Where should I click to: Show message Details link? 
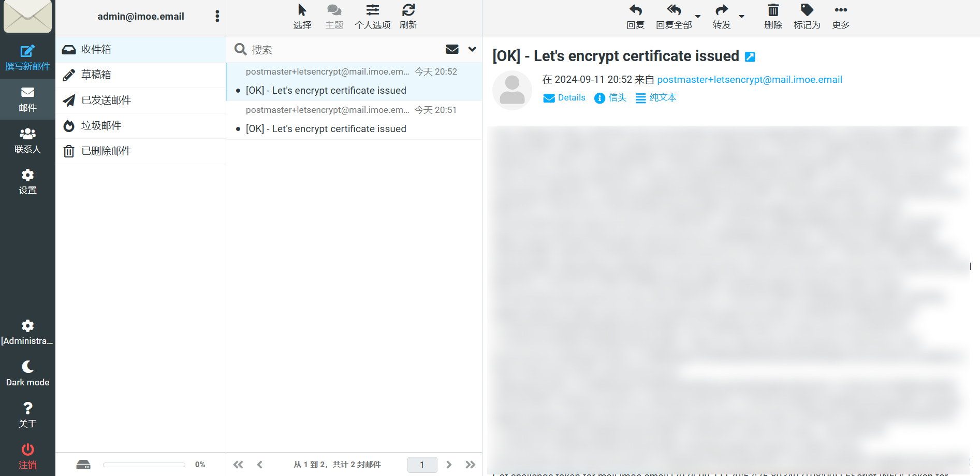coord(564,98)
